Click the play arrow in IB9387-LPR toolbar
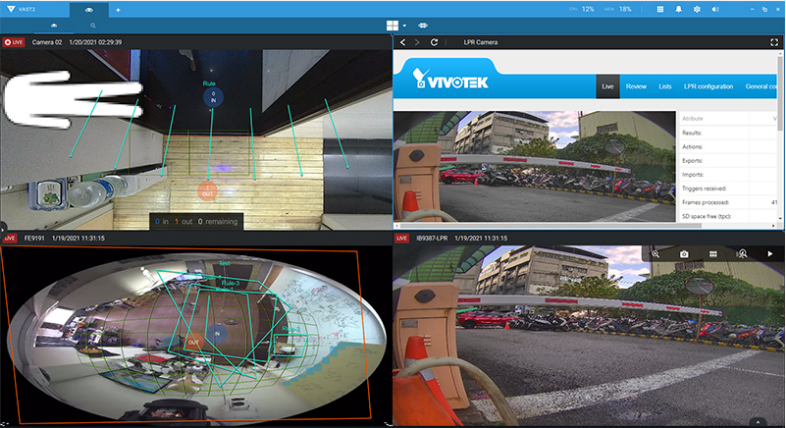786x428 pixels. pyautogui.click(x=770, y=255)
